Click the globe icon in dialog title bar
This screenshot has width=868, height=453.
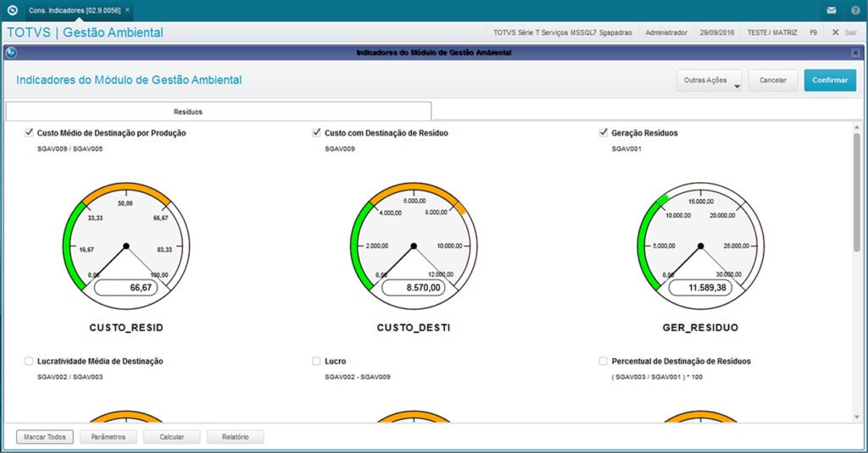coord(11,52)
